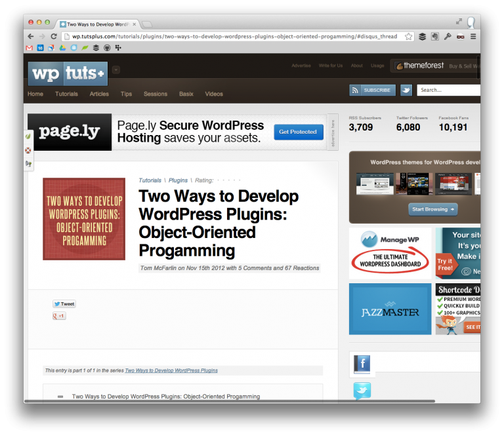504x436 pixels.
Task: Click the wp tuts+ logo
Action: coord(68,73)
